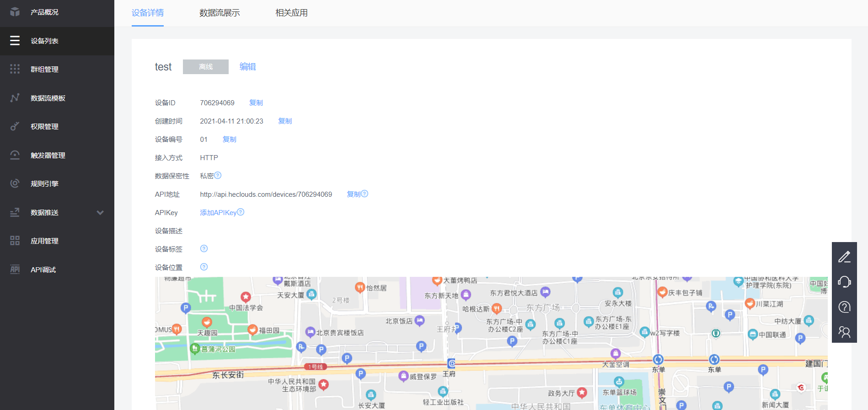868x410 pixels.
Task: Click the 政务大厅 star marker on map
Action: pyautogui.click(x=582, y=393)
